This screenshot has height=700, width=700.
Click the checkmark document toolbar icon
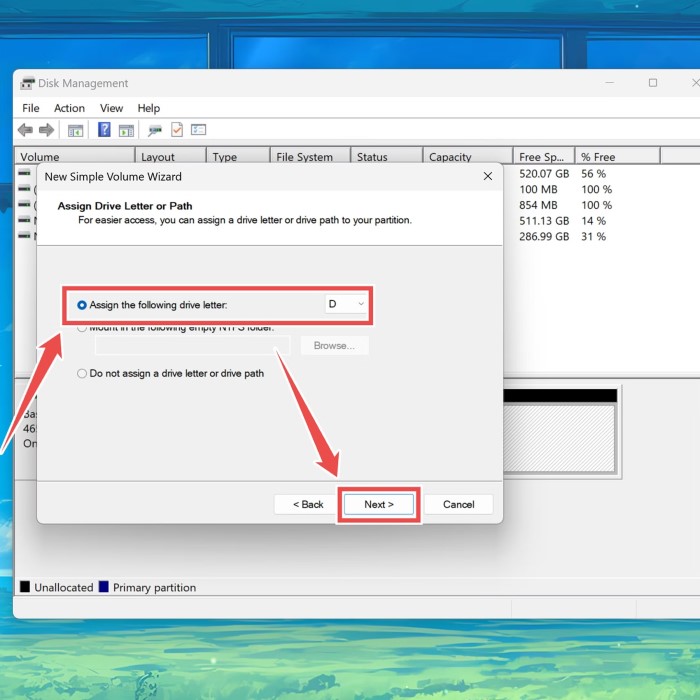click(x=177, y=129)
